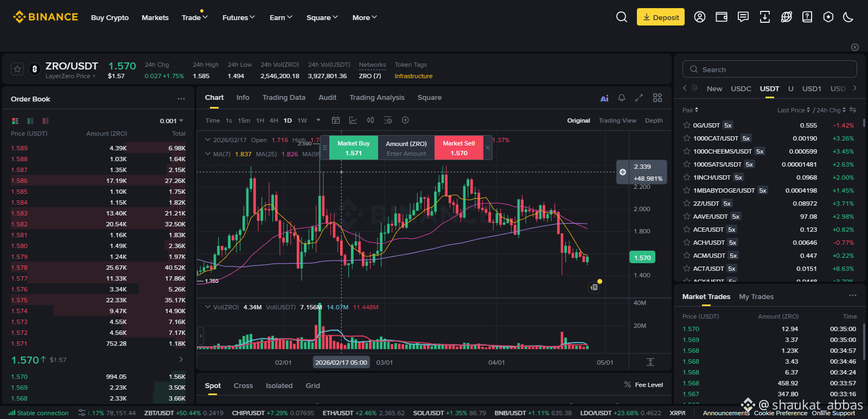The image size is (868, 419).
Task: Show sell orders only in order book
Action: tap(46, 120)
